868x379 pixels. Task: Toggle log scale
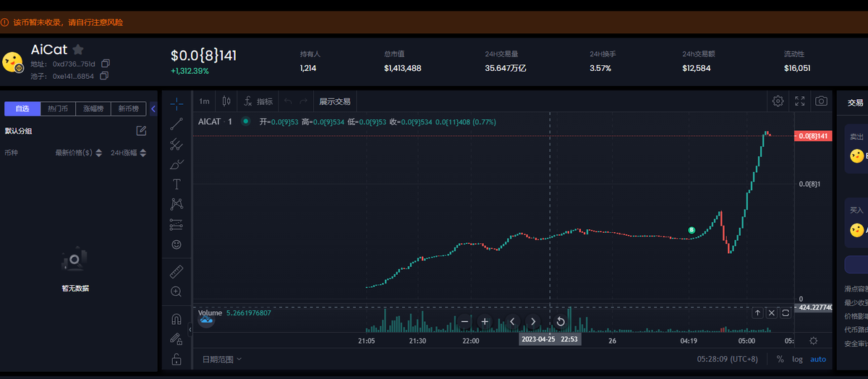point(797,359)
